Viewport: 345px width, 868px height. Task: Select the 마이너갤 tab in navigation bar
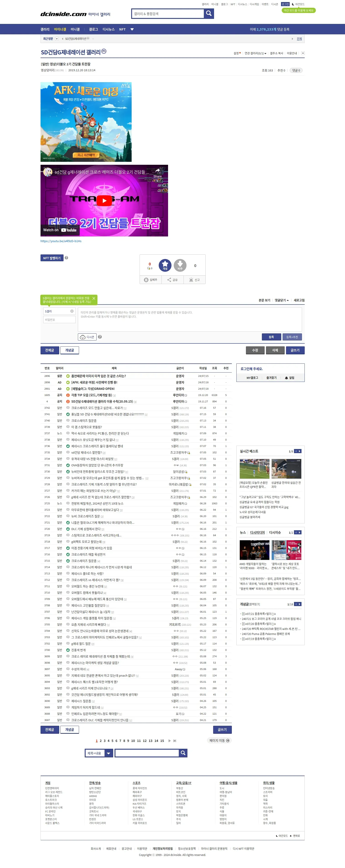(x=60, y=29)
